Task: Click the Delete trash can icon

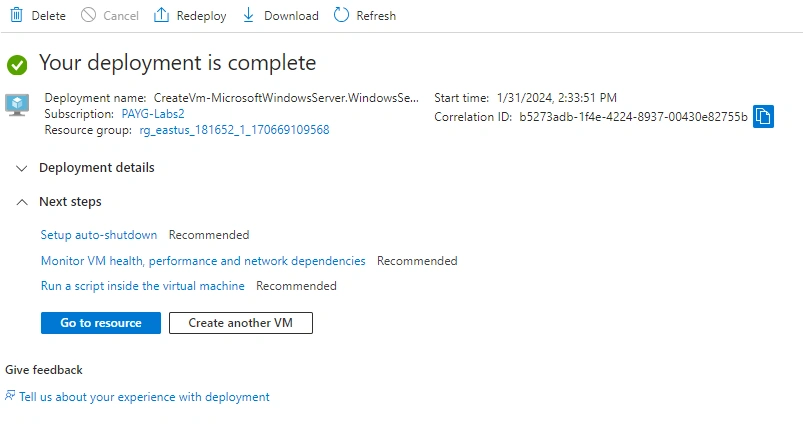Action: coord(16,15)
